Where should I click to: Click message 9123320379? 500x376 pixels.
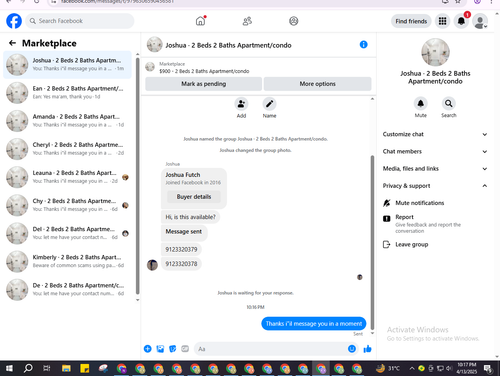click(181, 249)
